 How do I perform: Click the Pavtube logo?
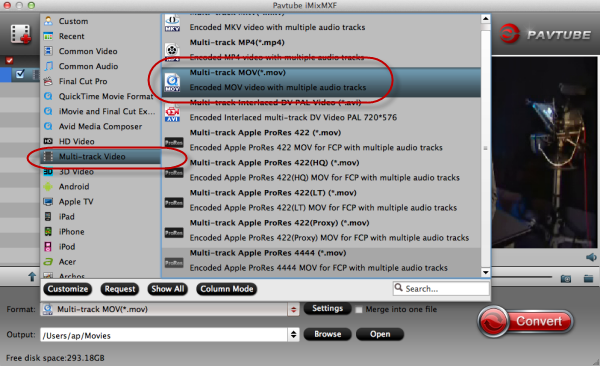tap(546, 34)
